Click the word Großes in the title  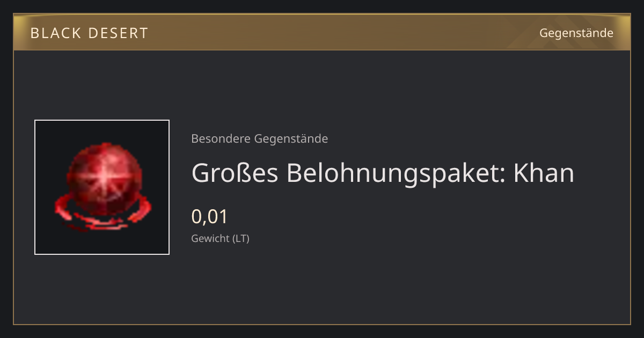pyautogui.click(x=235, y=173)
